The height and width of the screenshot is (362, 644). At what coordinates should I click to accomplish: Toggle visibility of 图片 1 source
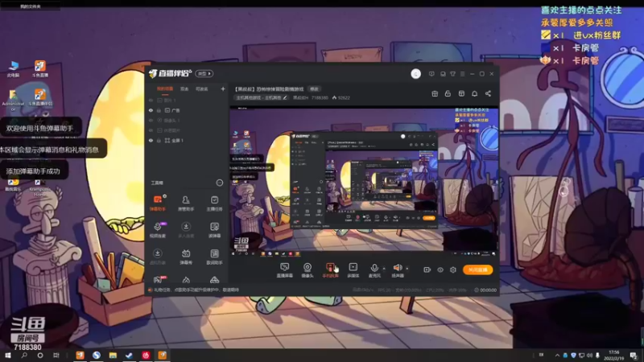click(x=151, y=100)
